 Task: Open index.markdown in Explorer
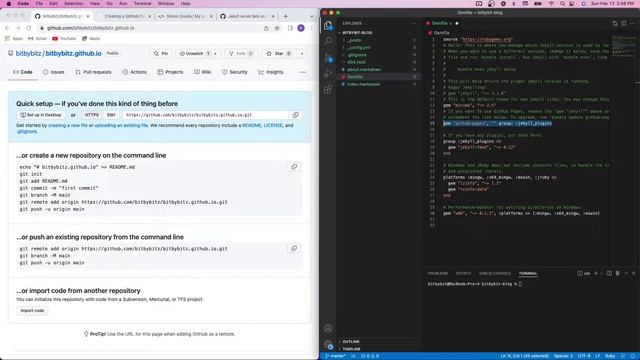point(363,84)
